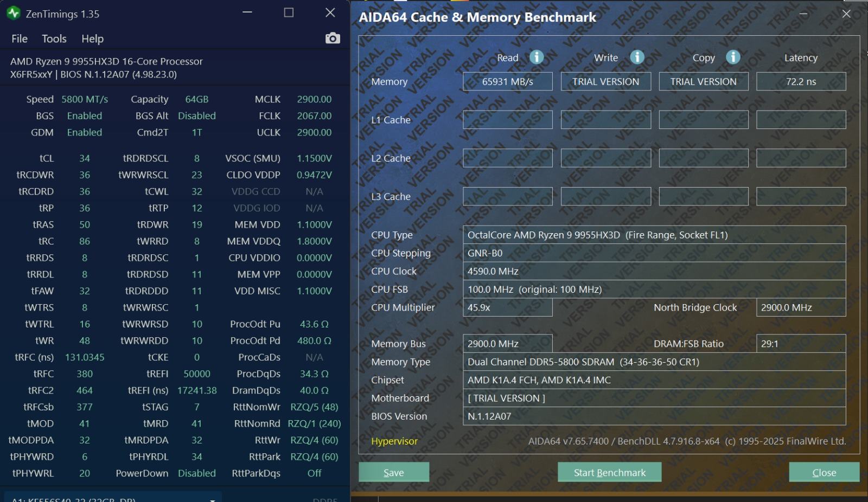Screen dimensions: 868x502
Task: Click the DRAM:FSB Ratio 29:1 field
Action: tap(801, 344)
